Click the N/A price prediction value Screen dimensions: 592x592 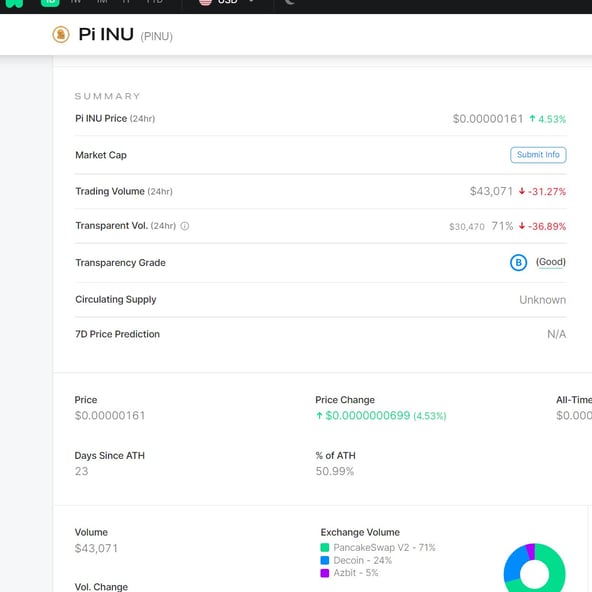(557, 334)
